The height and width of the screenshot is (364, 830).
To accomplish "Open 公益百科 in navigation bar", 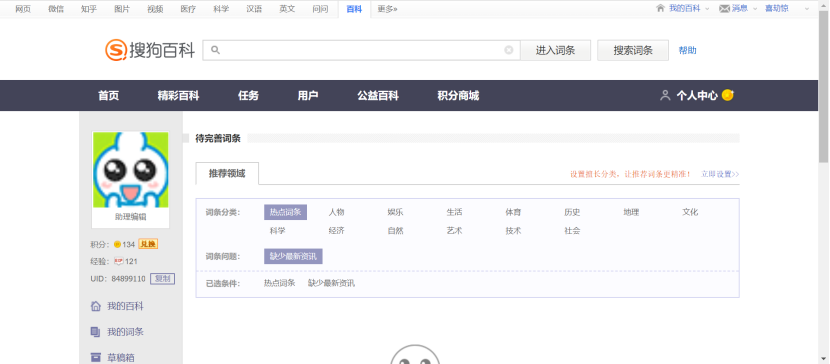I will click(377, 96).
